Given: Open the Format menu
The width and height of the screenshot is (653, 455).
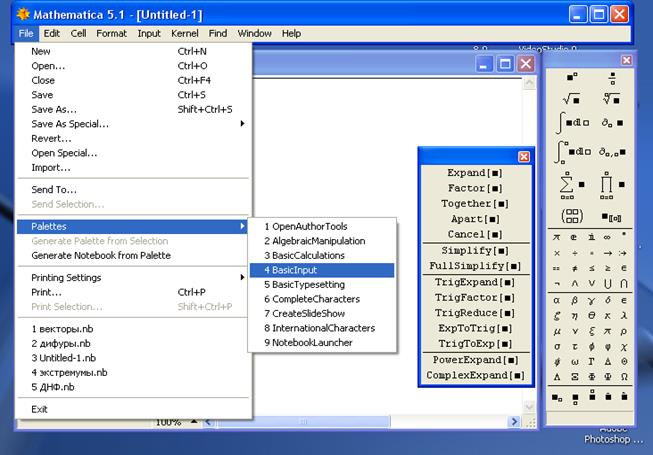Looking at the screenshot, I should (x=111, y=33).
